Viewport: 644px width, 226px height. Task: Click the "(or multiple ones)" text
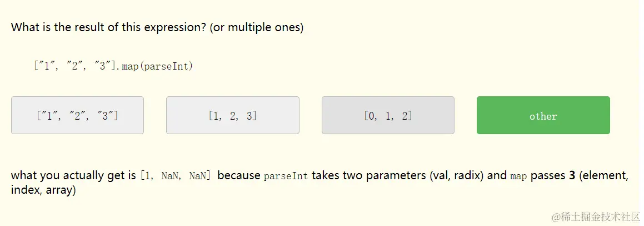tap(257, 27)
